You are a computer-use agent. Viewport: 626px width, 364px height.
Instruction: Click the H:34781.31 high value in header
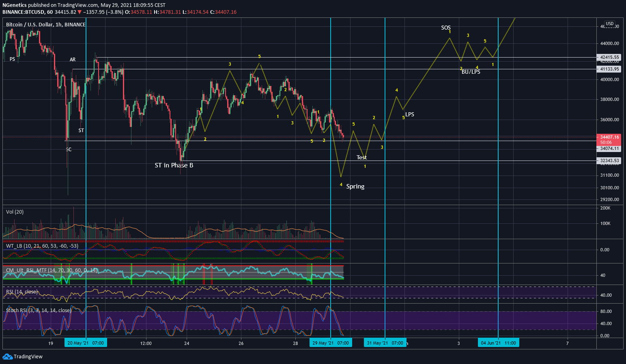pos(167,12)
